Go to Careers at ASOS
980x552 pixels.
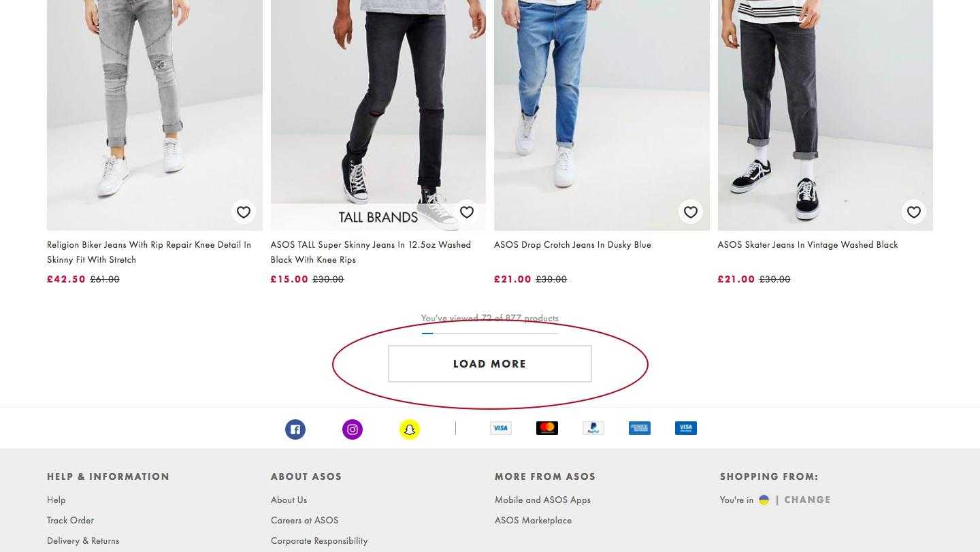[x=304, y=520]
